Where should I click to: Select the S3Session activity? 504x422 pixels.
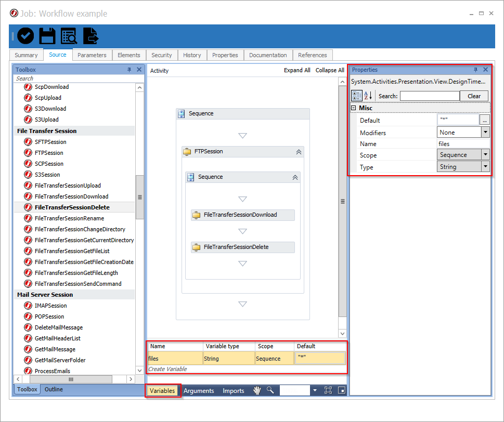point(47,175)
